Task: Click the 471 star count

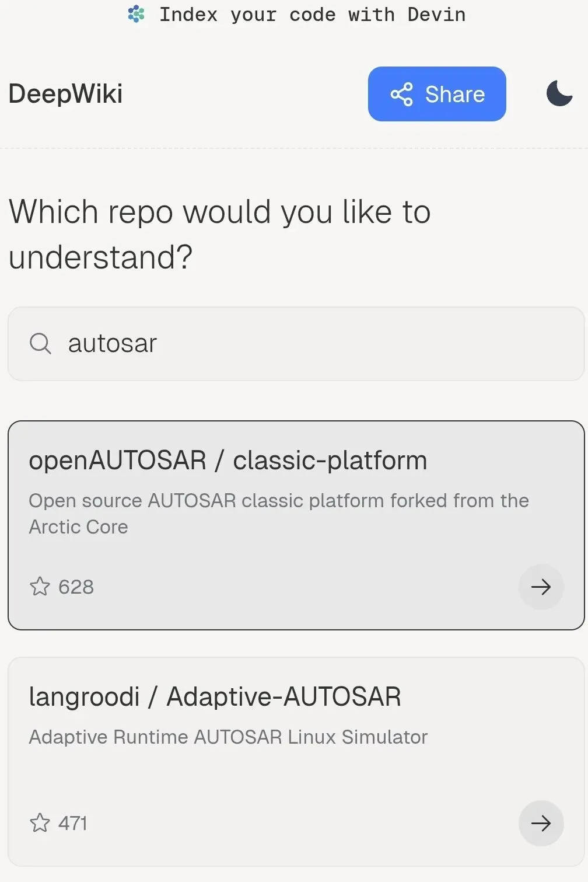Action: click(x=73, y=823)
